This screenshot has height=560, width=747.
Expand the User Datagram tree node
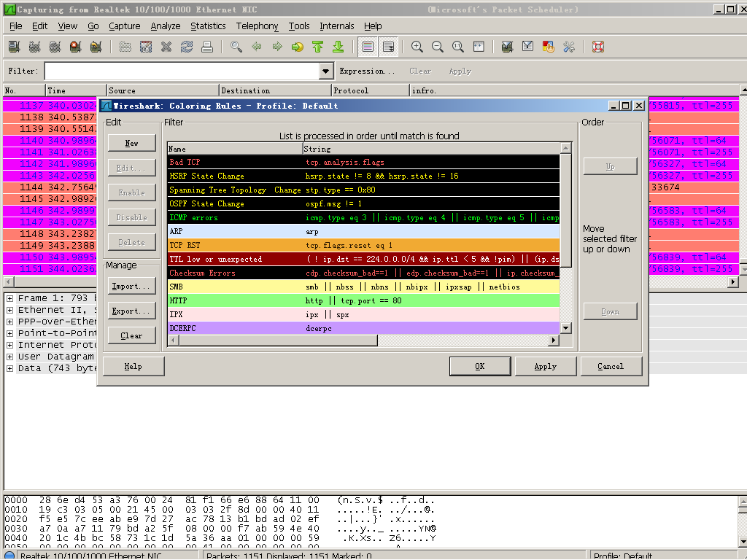(9, 357)
